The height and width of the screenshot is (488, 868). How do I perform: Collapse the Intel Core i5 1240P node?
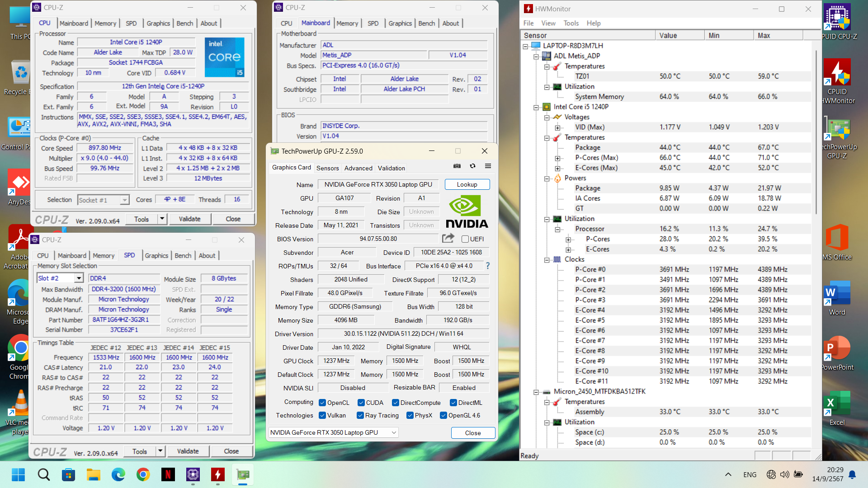536,107
